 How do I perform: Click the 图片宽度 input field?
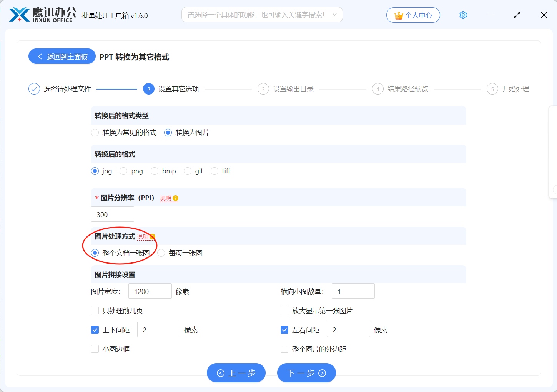[150, 291]
